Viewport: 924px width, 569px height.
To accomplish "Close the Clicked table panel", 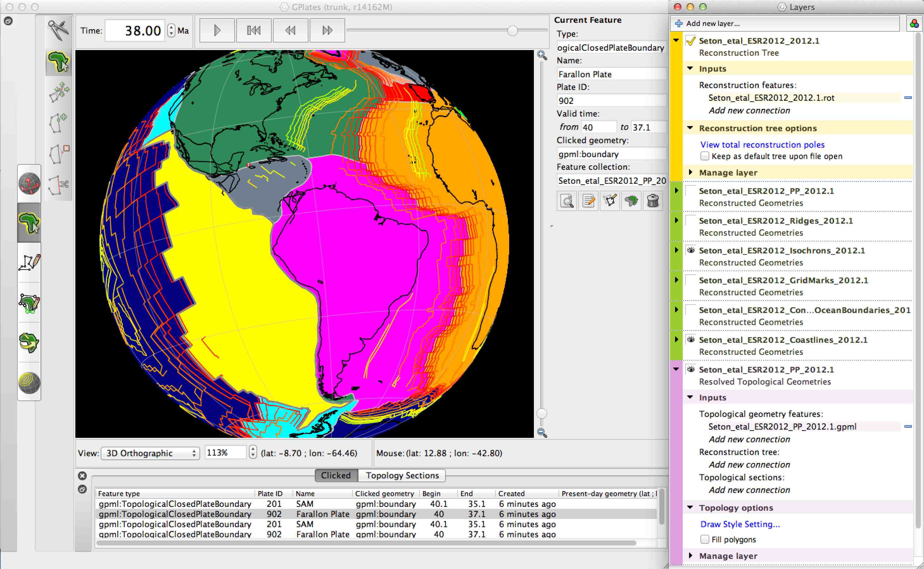I will [x=82, y=476].
